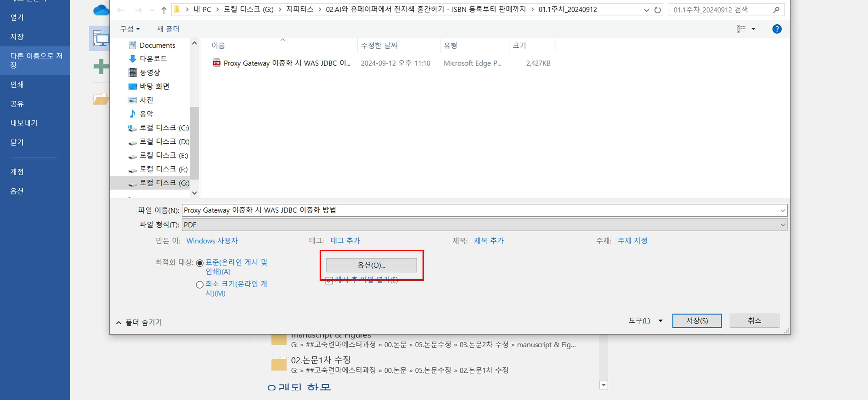The width and height of the screenshot is (868, 400).
Task: Toggle open-file-after-publishing checkbox
Action: pos(329,280)
